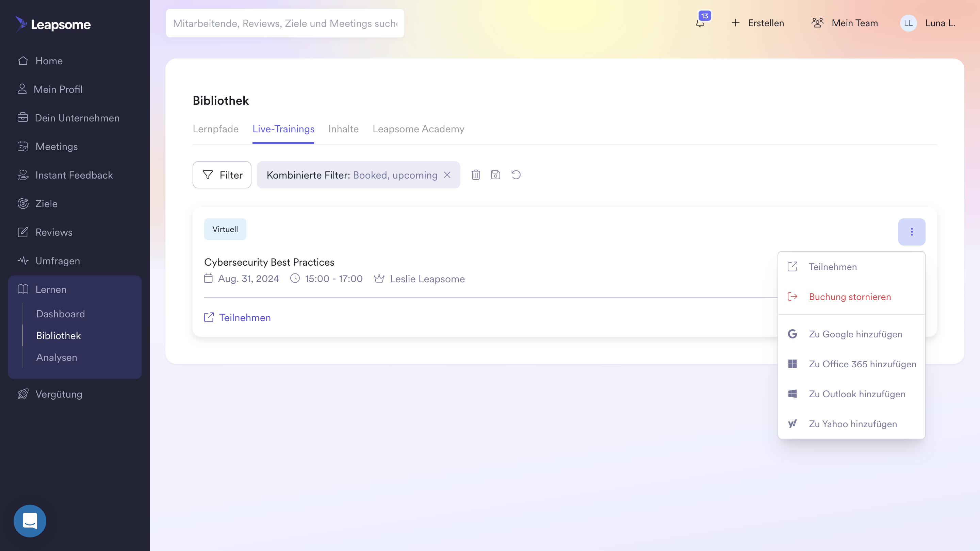This screenshot has width=980, height=551.
Task: Choose Zu Yahoo hinzufügen
Action: (x=851, y=423)
